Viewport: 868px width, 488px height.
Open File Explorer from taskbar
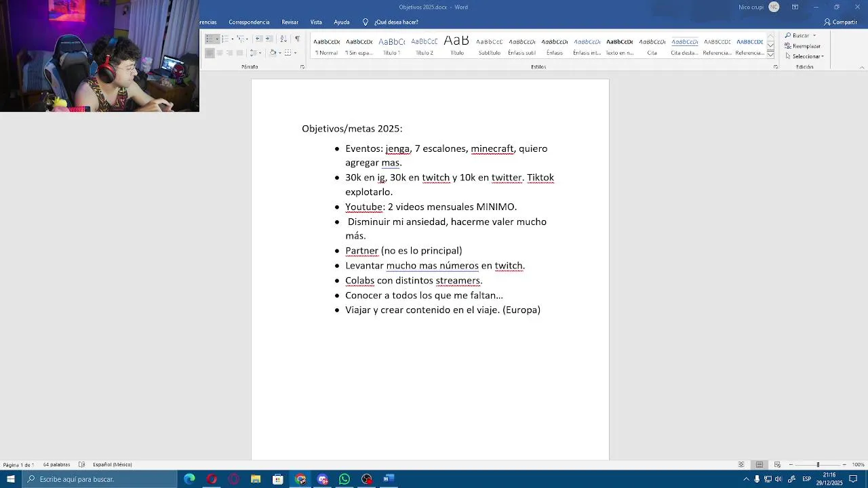coord(256,479)
